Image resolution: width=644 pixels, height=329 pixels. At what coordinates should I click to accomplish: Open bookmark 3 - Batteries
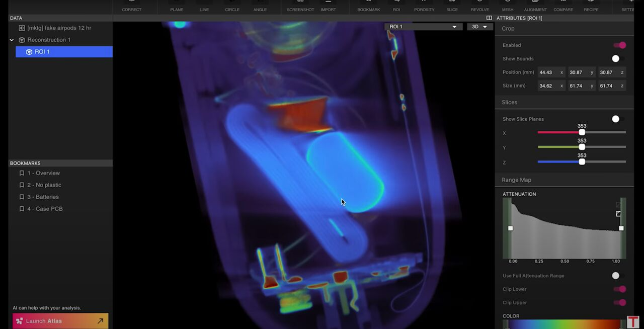click(43, 197)
